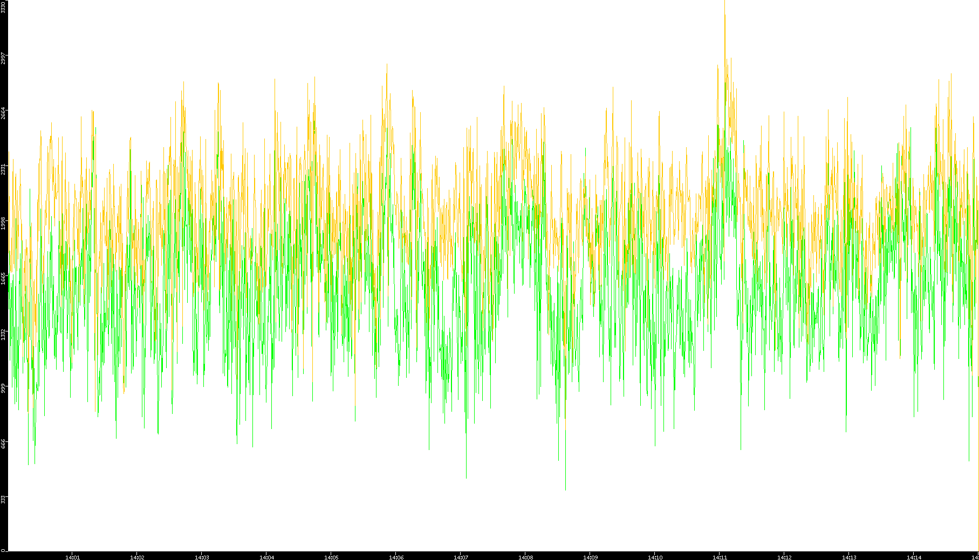Viewport: 979px width, 560px height.
Task: Click the 2664 value axis label
Action: pyautogui.click(x=3, y=113)
